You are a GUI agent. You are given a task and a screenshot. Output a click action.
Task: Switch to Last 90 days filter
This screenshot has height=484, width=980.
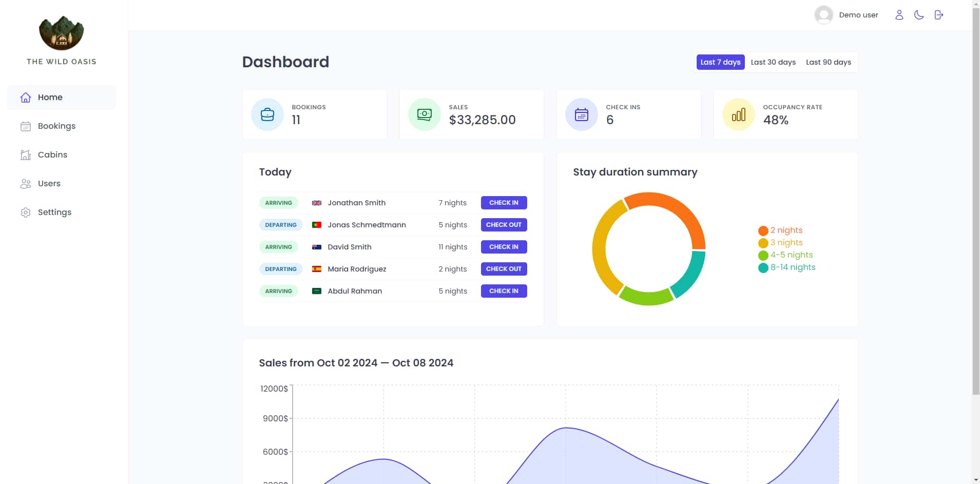[828, 62]
